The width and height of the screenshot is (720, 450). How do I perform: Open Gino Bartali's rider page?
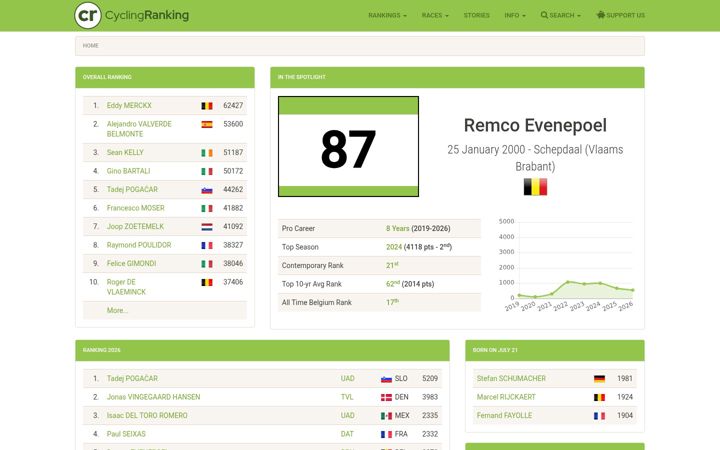(x=128, y=171)
